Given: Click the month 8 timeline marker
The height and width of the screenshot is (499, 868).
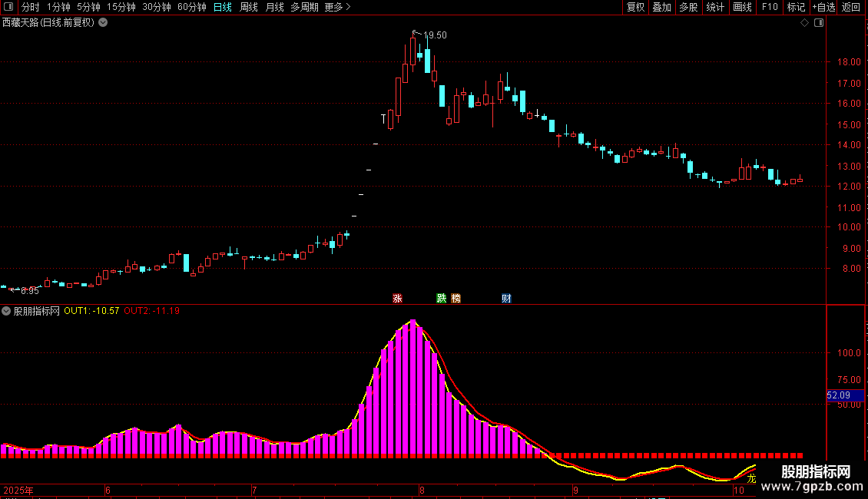Looking at the screenshot, I should coord(422,490).
